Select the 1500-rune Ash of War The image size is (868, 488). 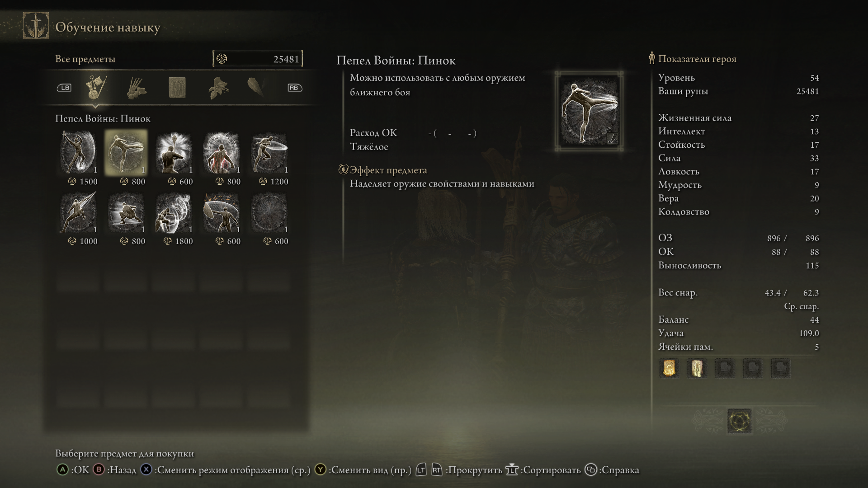(x=79, y=153)
